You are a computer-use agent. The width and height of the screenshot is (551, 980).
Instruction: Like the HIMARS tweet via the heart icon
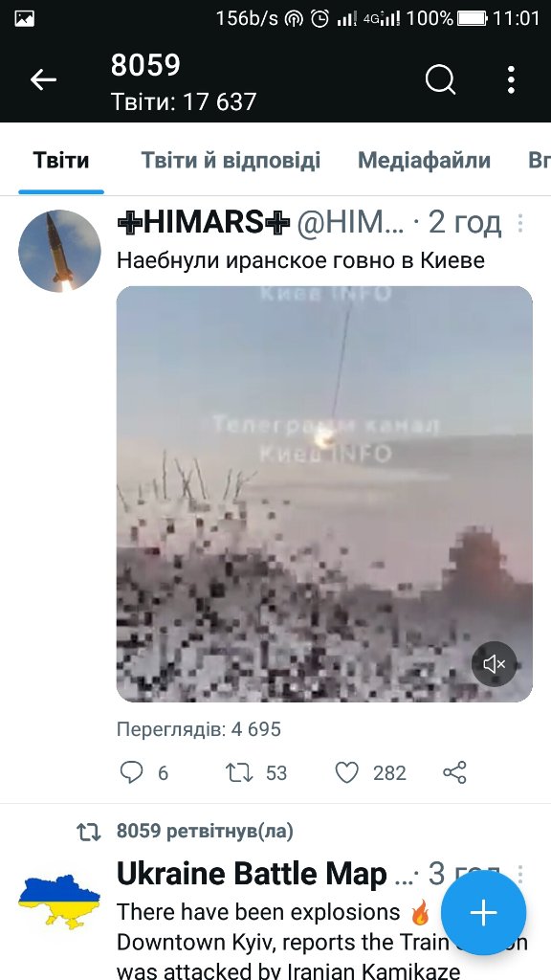click(346, 772)
